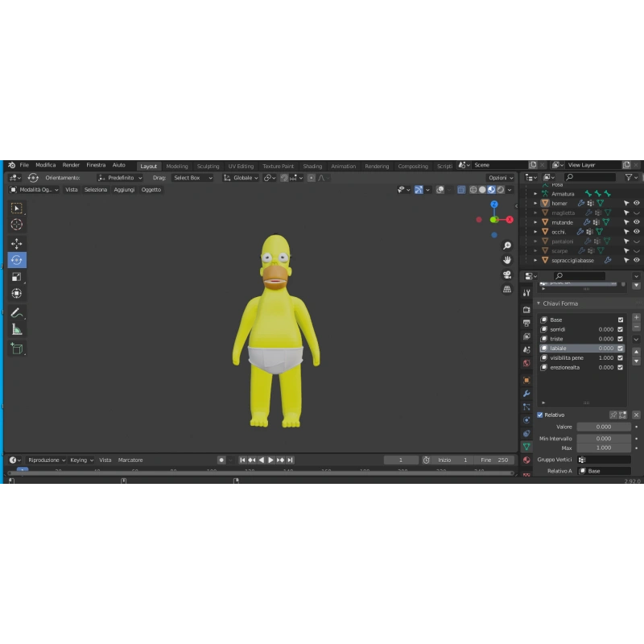Open the Modifica menu
The image size is (644, 644).
[x=46, y=165]
